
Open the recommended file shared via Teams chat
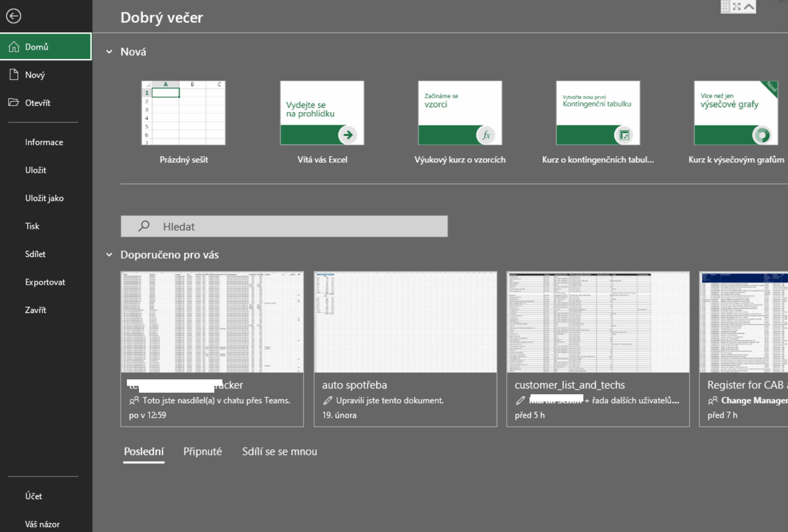click(212, 349)
